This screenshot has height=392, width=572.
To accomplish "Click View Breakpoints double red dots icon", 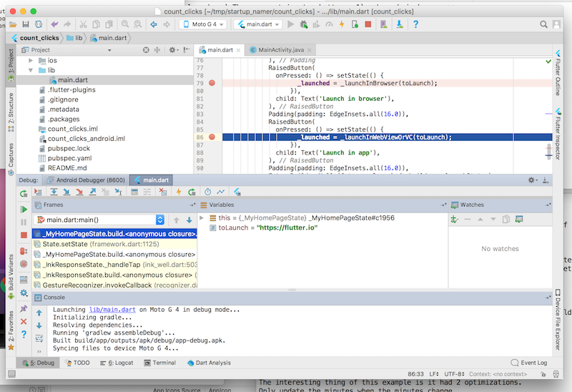I will pyautogui.click(x=24, y=251).
